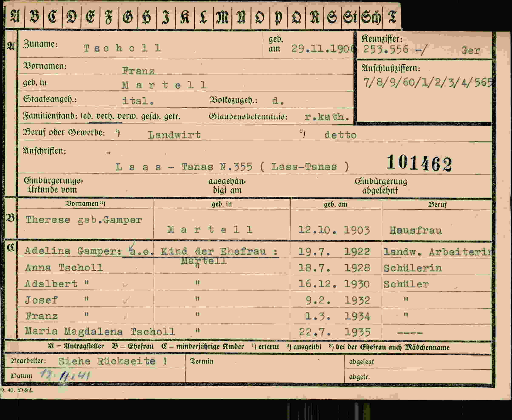The image size is (512, 420).
Task: Click the applicant's birthplace Martell
Action: (x=164, y=85)
